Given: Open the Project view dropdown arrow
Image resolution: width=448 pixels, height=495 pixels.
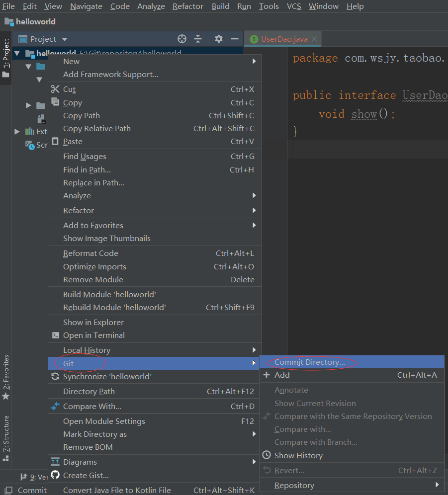Looking at the screenshot, I should [x=65, y=39].
